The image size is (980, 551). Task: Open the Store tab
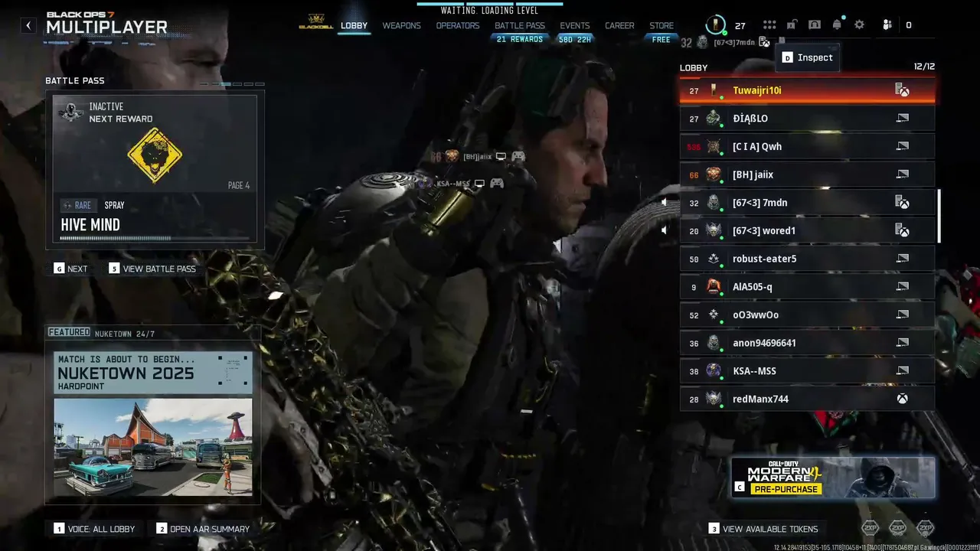coord(661,25)
